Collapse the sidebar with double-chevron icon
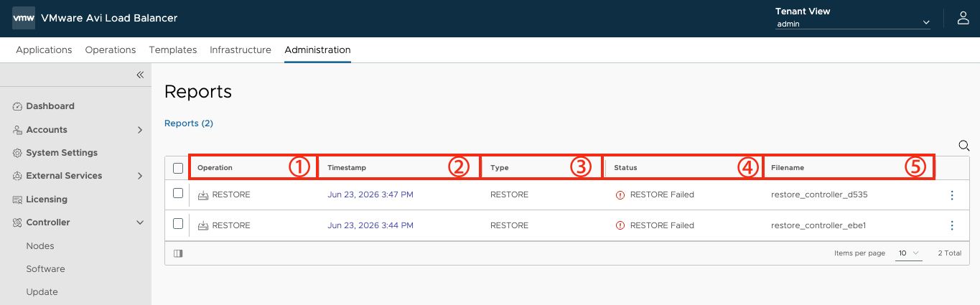Viewport: 980px width, 305px height. click(140, 75)
